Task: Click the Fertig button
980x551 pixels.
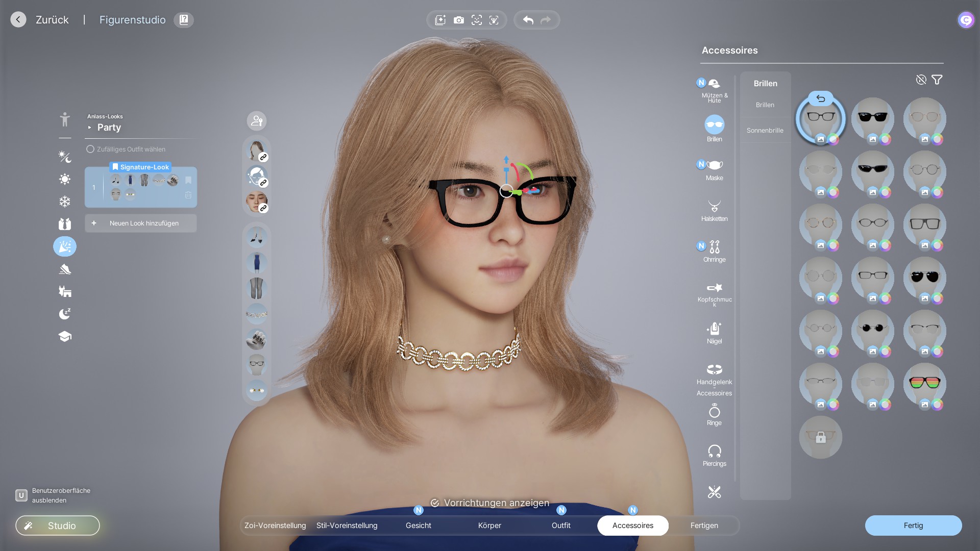Action: click(914, 525)
